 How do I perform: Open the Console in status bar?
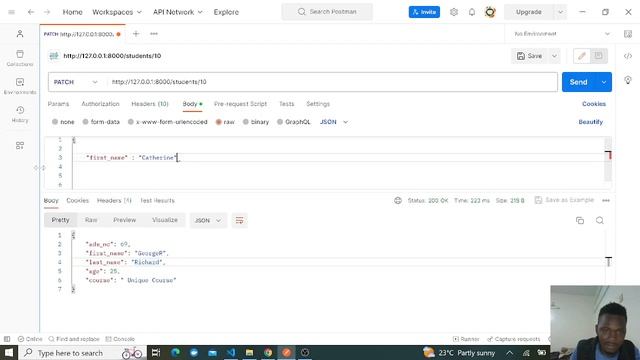pos(120,339)
